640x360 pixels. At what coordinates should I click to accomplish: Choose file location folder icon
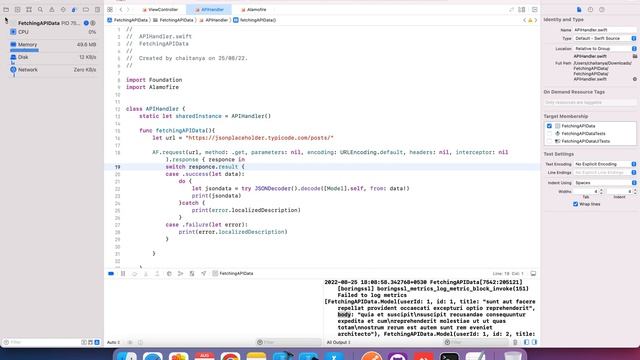pos(635,56)
